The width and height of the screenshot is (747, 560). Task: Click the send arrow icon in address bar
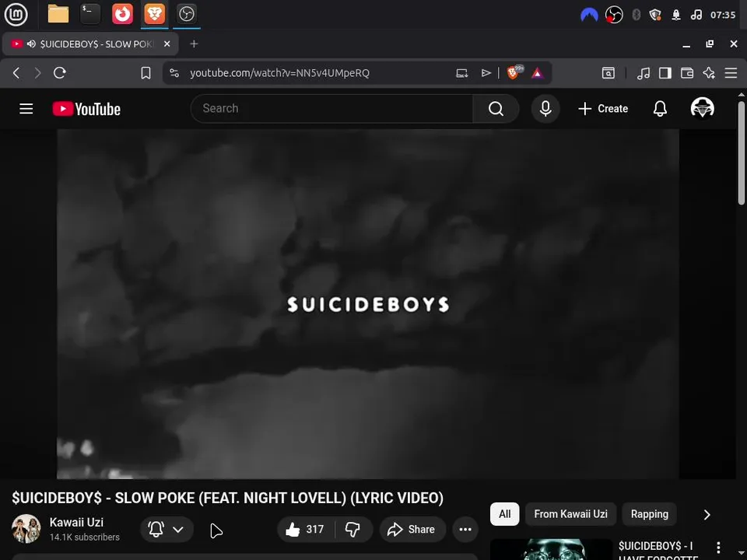(x=486, y=73)
